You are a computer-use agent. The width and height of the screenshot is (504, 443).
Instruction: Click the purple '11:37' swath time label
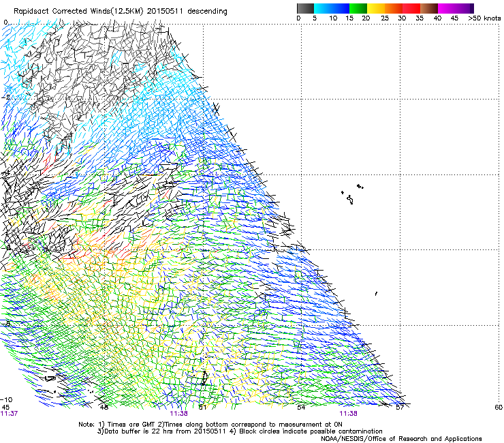click(x=9, y=414)
